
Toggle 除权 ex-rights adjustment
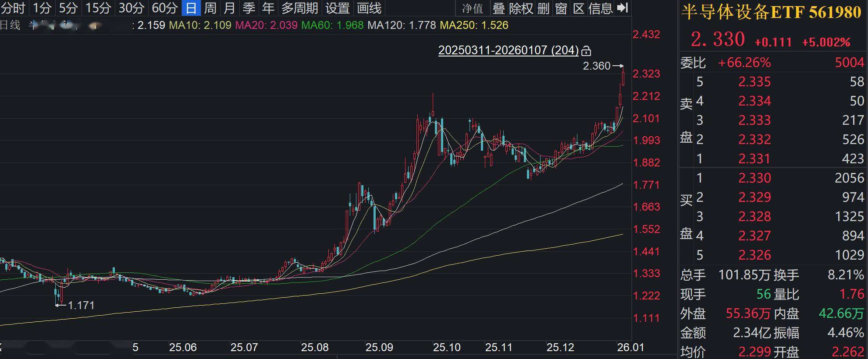521,8
